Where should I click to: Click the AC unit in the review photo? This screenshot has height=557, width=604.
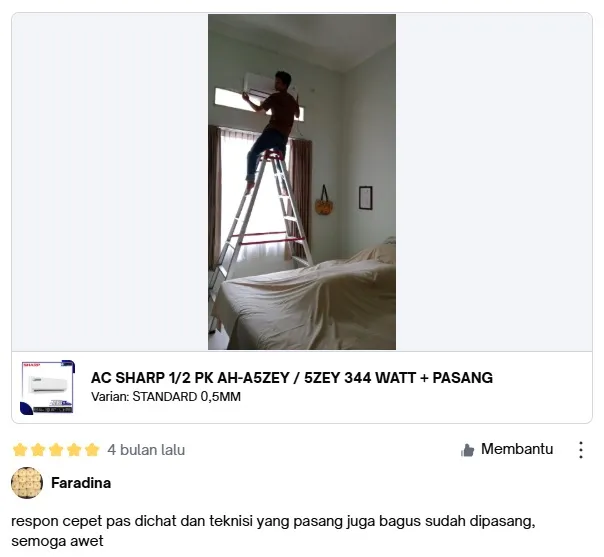point(270,86)
